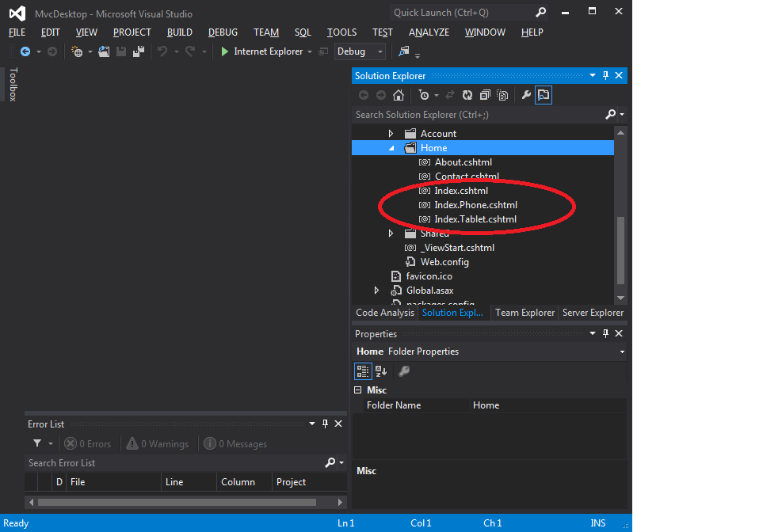
Task: Pin the Properties panel
Action: [x=605, y=334]
